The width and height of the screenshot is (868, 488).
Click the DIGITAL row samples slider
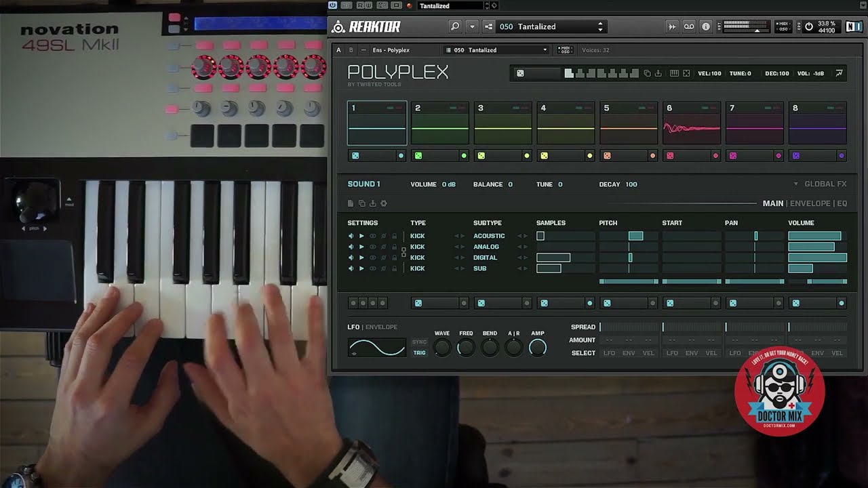(x=566, y=258)
